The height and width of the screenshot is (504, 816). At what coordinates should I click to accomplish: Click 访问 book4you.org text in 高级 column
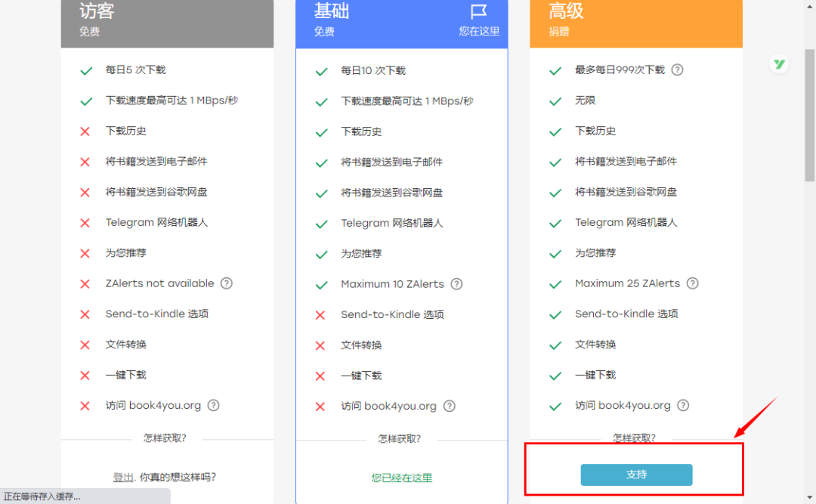623,405
